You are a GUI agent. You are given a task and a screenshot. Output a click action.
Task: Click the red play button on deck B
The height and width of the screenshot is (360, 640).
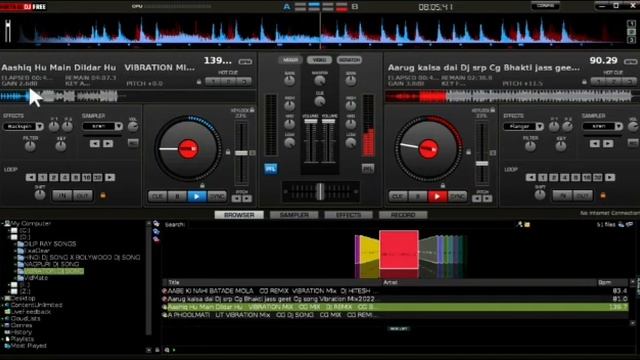coord(437,196)
